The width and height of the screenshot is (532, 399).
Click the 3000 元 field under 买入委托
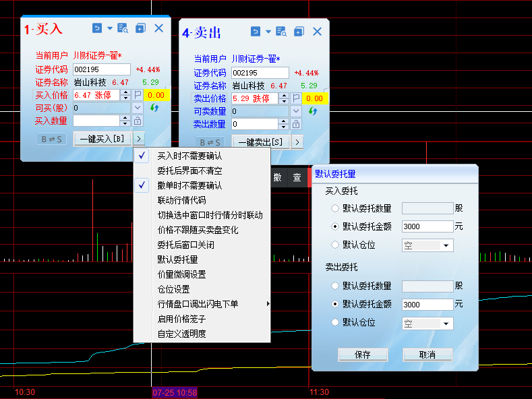tap(427, 226)
